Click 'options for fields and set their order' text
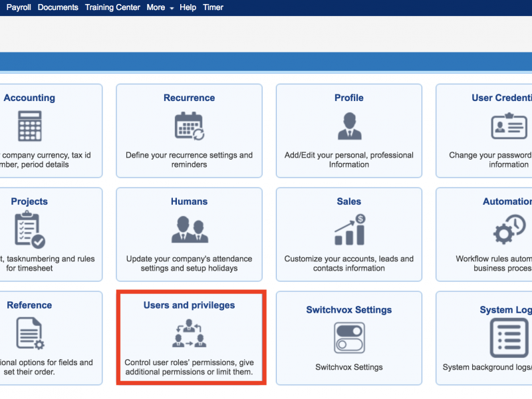This screenshot has width=532, height=399. pyautogui.click(x=47, y=367)
